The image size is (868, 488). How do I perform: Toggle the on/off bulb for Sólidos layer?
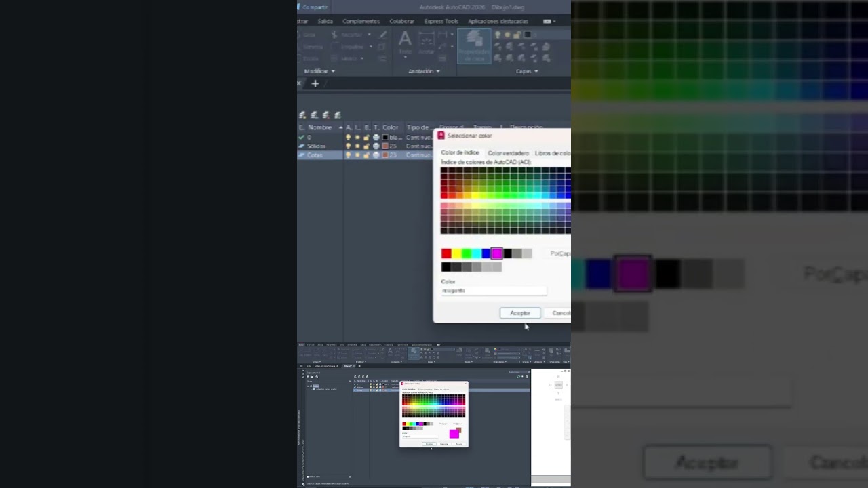point(349,146)
